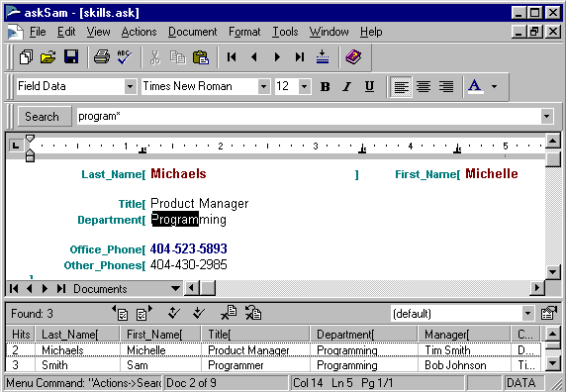Viewport: 566px width, 392px height.
Task: Click the Cut scissors icon
Action: click(x=155, y=57)
